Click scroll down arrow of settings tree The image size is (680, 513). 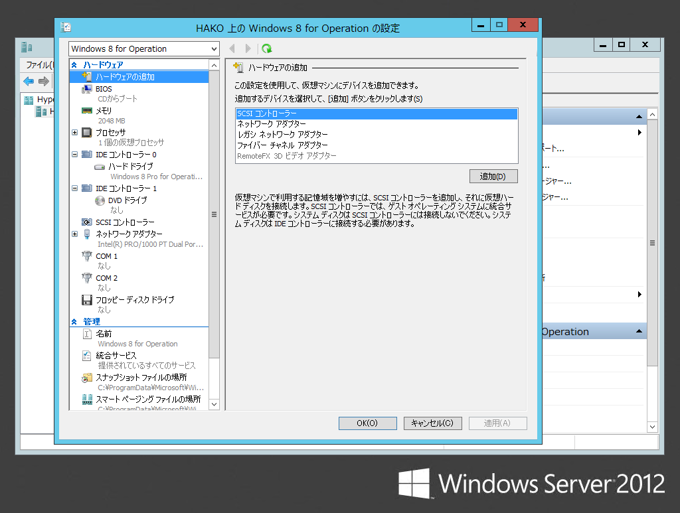pos(214,404)
